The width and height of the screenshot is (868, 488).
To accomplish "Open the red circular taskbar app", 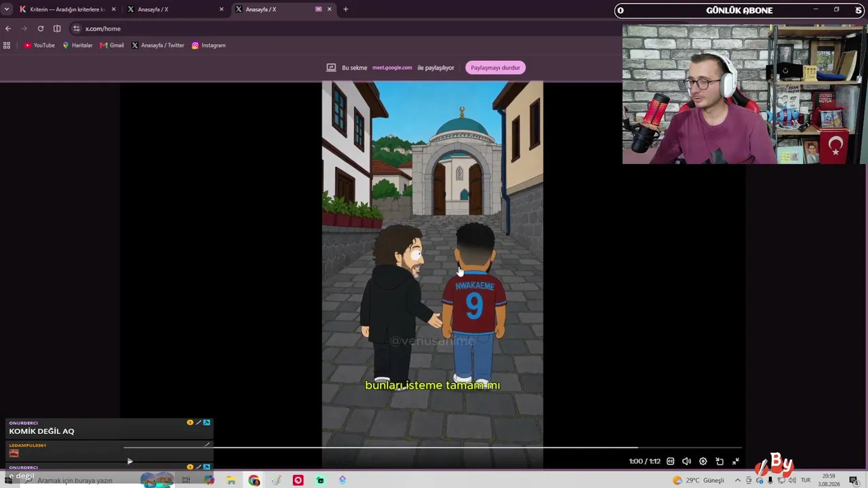I will [298, 481].
